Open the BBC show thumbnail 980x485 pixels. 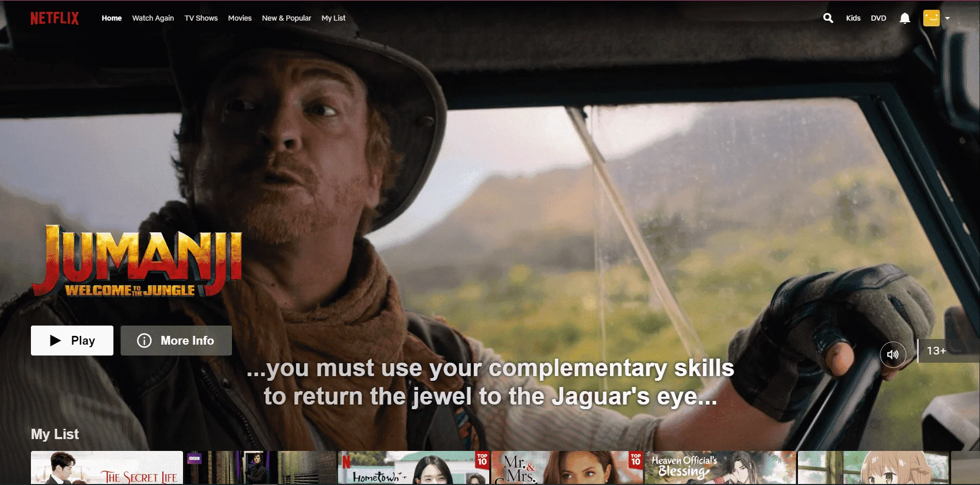pos(261,467)
